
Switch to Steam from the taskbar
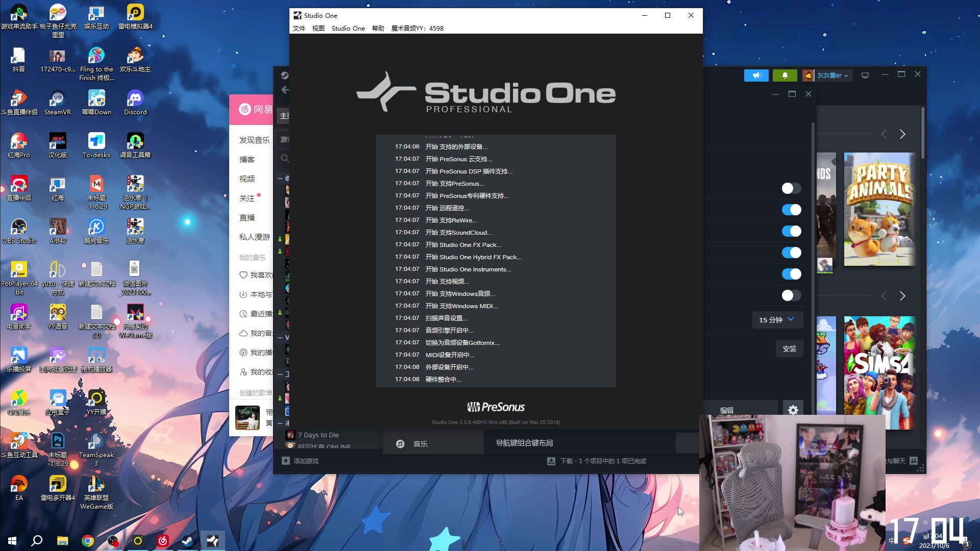pyautogui.click(x=187, y=541)
